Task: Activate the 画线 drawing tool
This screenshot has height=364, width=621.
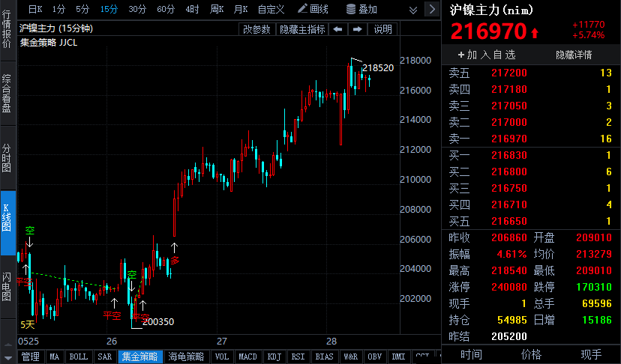Action: (313, 9)
